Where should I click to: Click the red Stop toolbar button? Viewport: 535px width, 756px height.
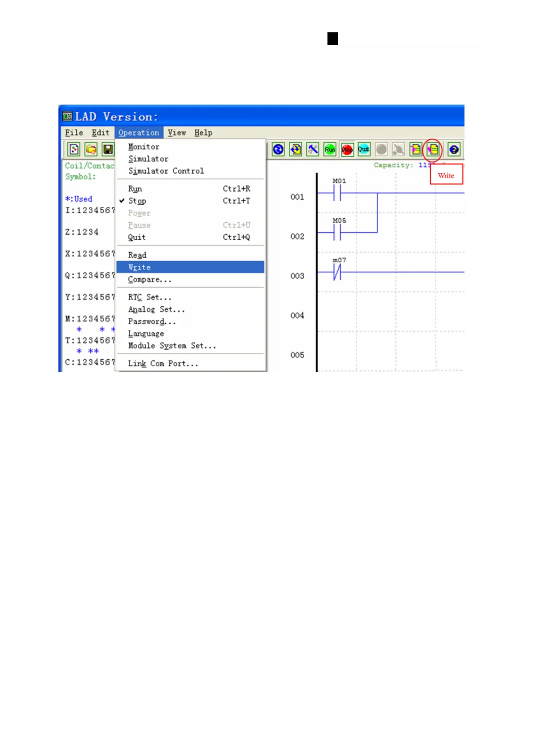[x=347, y=149]
